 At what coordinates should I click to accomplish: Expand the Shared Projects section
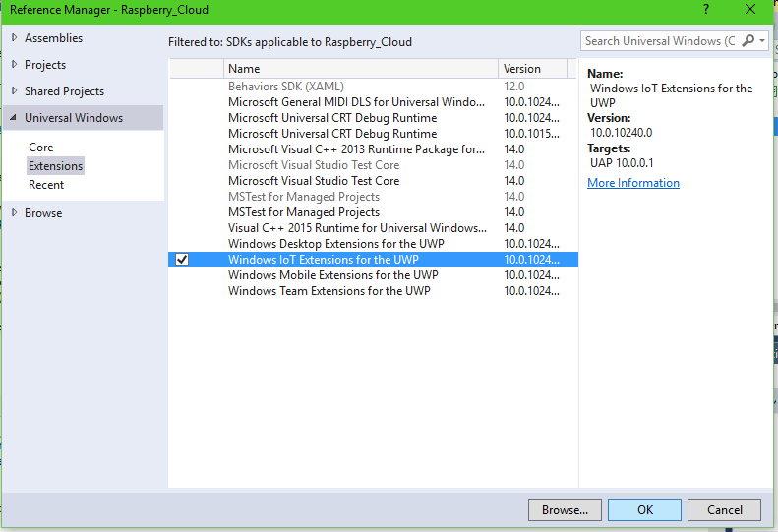(x=15, y=90)
